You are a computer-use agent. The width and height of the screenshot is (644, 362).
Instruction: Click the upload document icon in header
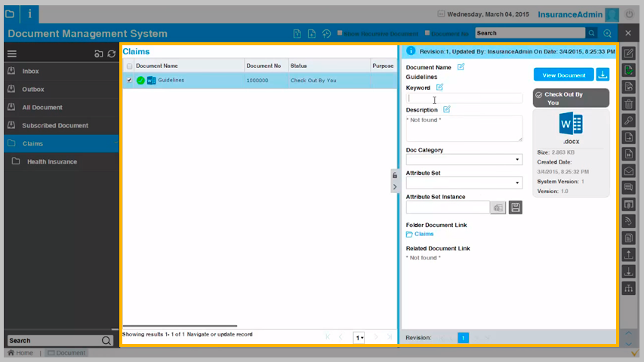pos(297,34)
